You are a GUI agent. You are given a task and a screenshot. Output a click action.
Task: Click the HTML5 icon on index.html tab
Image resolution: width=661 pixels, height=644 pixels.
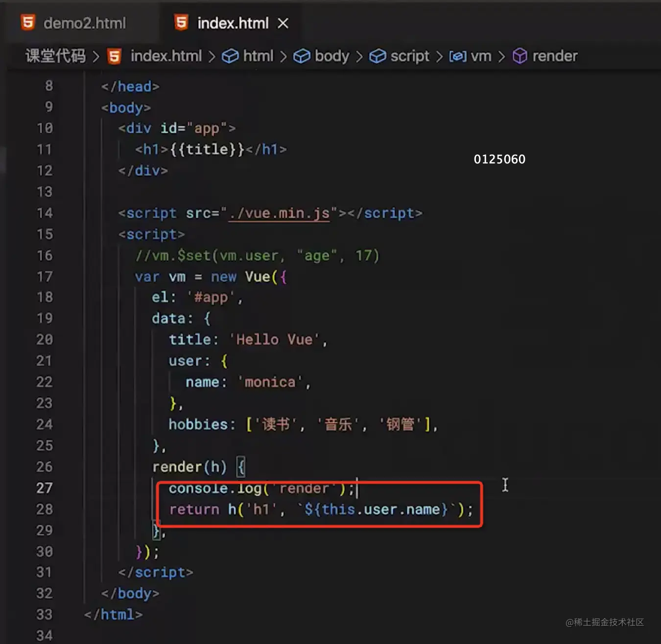(181, 23)
